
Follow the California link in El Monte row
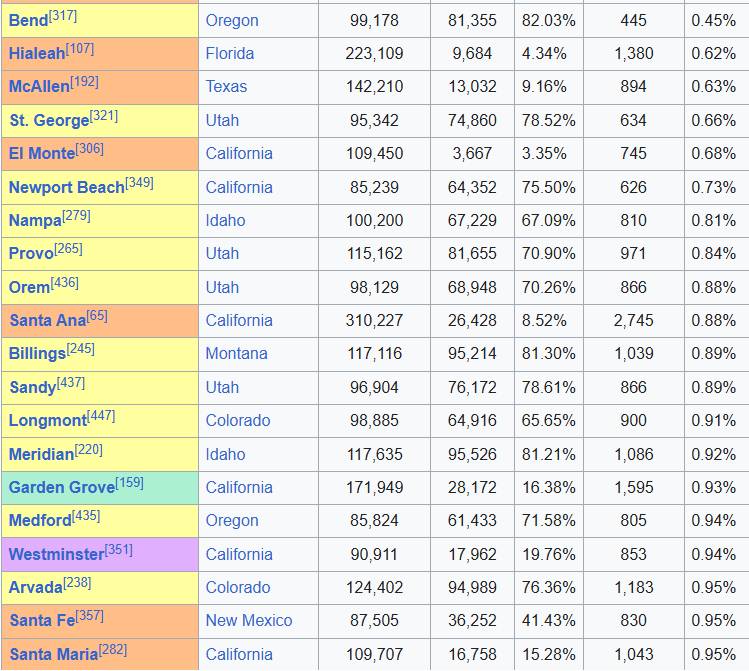239,153
